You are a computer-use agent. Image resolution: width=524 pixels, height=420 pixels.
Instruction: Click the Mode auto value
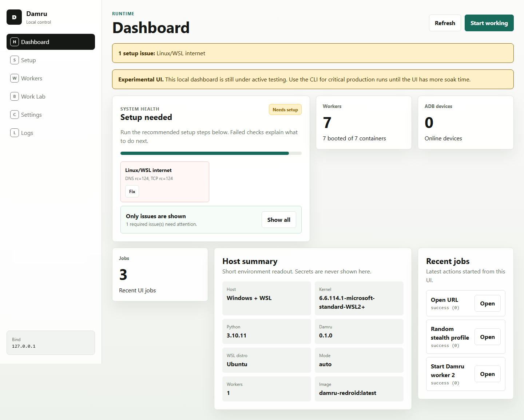coord(325,364)
